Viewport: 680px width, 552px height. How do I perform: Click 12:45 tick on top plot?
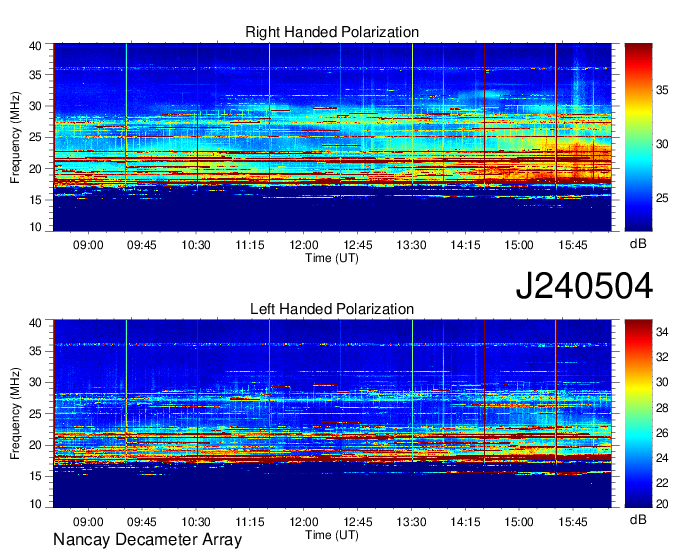[x=358, y=245]
